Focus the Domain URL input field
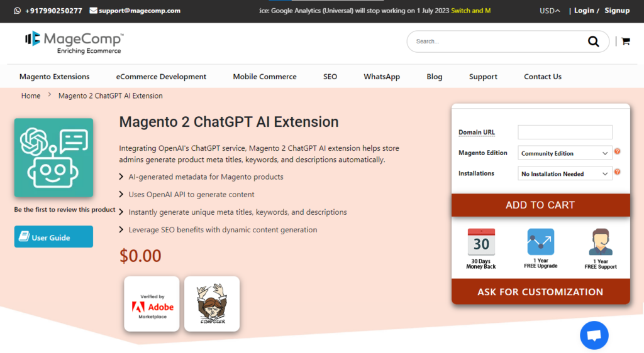 tap(565, 132)
